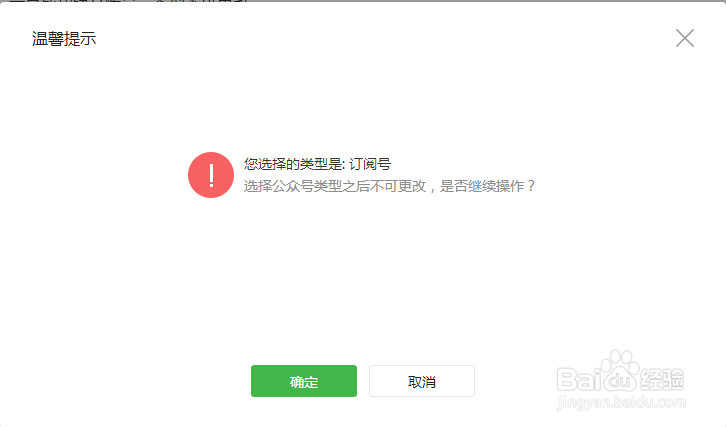Click the jingyan.baidu.com watermark text
The width and height of the screenshot is (726, 427).
[x=621, y=402]
